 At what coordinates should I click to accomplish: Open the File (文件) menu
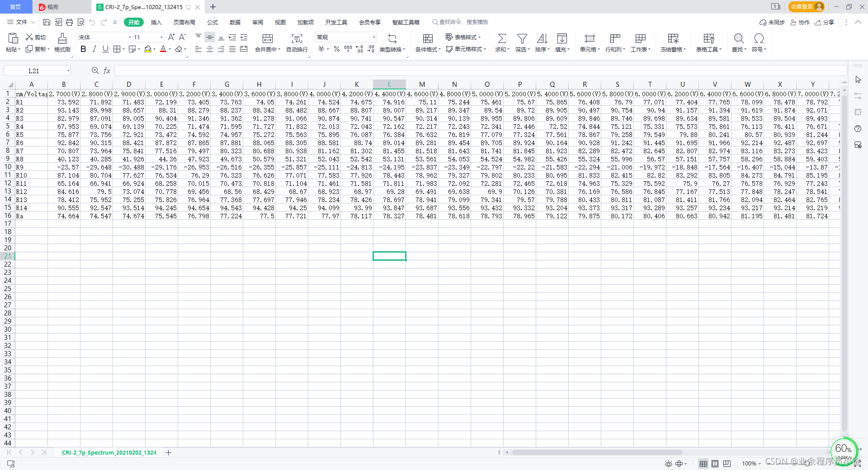coord(21,22)
